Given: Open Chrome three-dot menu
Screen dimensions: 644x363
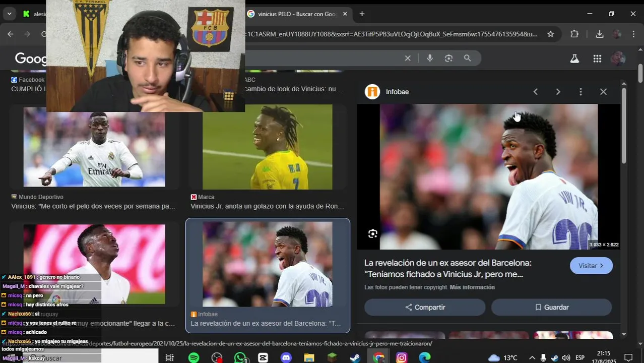Looking at the screenshot, I should coord(634,34).
